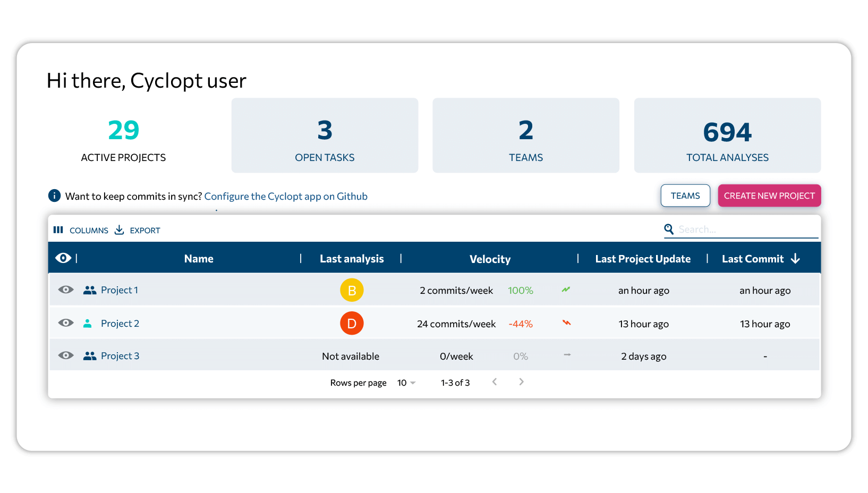Toggle visibility for the Project 1 row
868x493 pixels.
(65, 290)
